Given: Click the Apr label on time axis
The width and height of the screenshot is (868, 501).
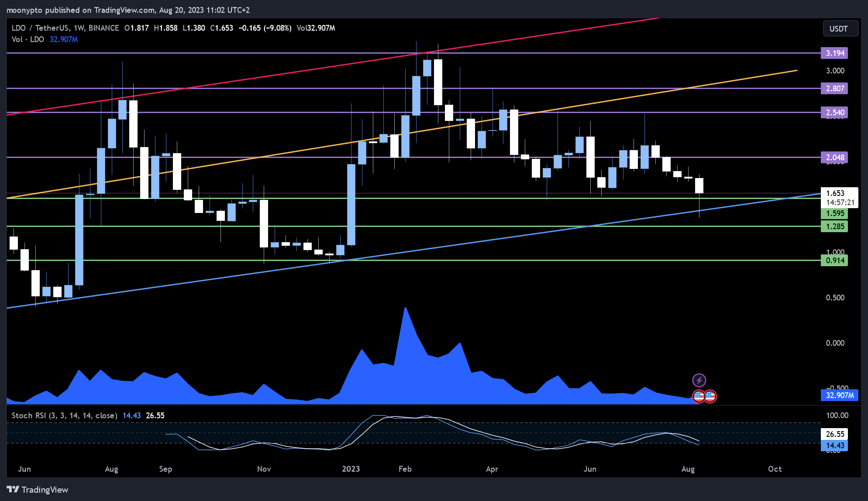Looking at the screenshot, I should 492,469.
